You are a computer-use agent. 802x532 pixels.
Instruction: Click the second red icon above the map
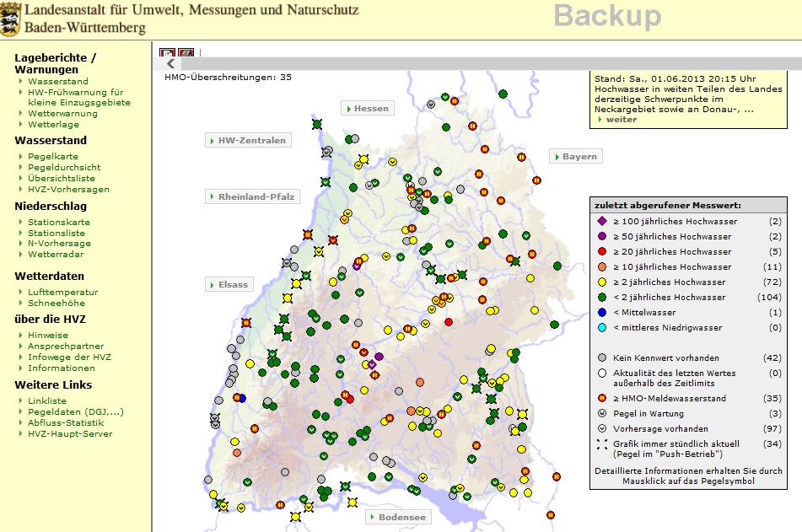click(x=186, y=54)
